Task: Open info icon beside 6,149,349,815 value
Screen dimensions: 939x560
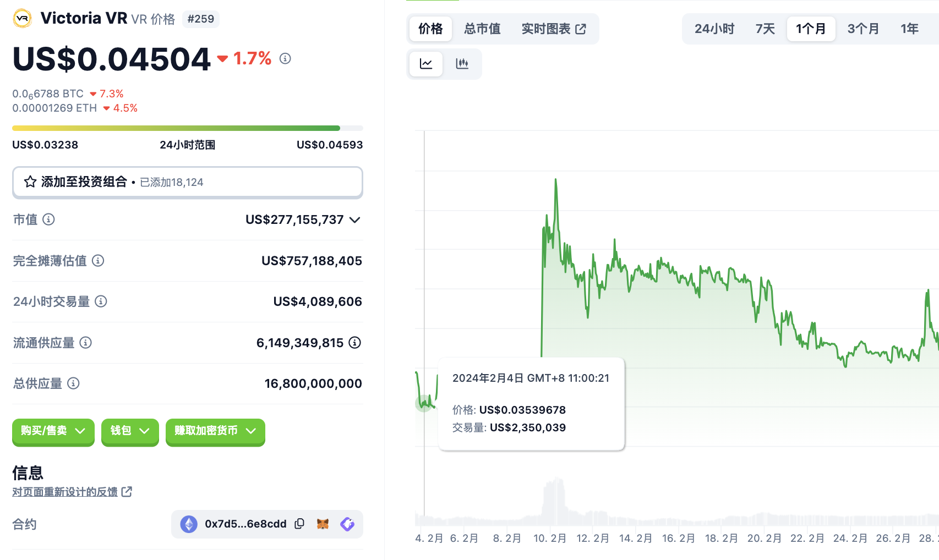Action: pos(355,343)
